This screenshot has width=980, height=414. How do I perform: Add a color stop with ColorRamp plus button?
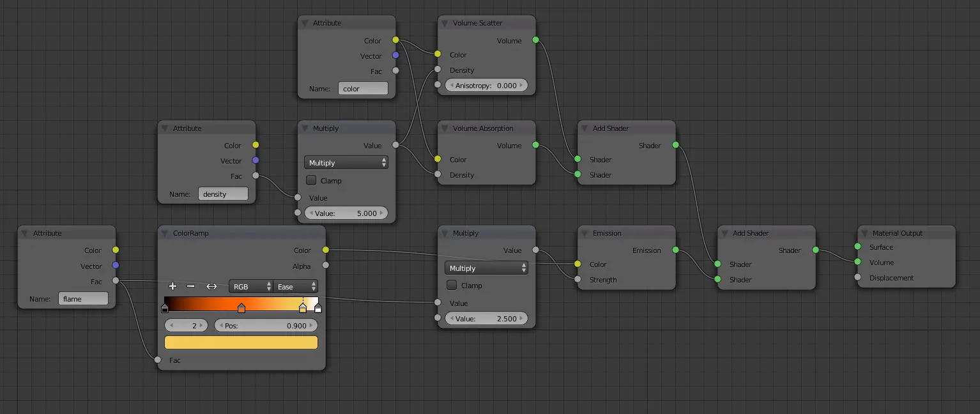click(172, 286)
